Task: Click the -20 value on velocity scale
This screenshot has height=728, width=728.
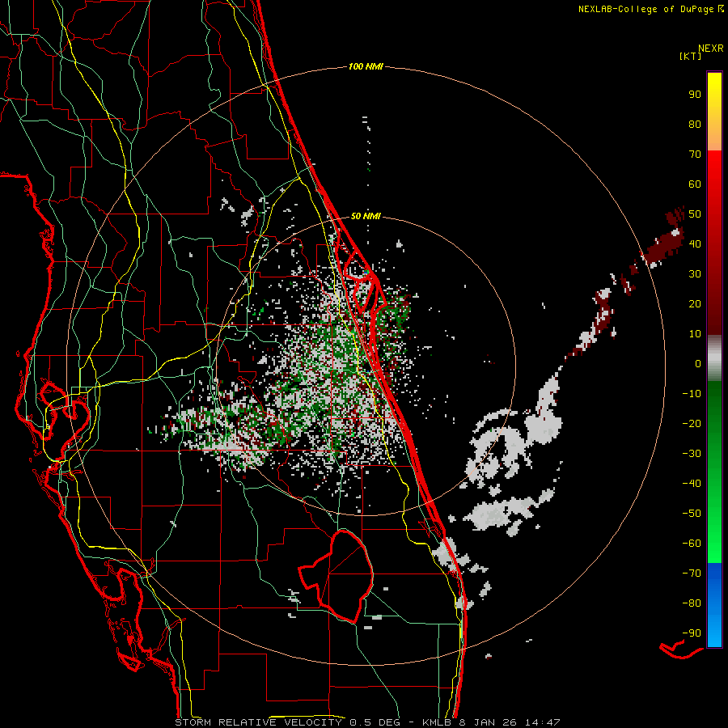Action: 692,424
